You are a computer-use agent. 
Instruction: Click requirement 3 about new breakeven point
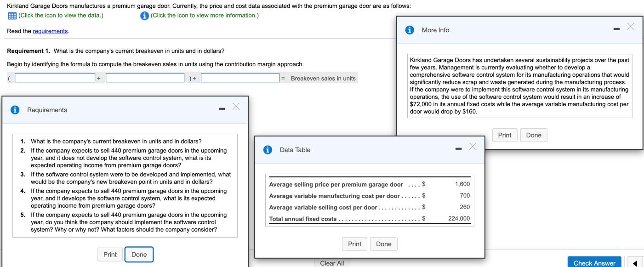[x=131, y=178]
